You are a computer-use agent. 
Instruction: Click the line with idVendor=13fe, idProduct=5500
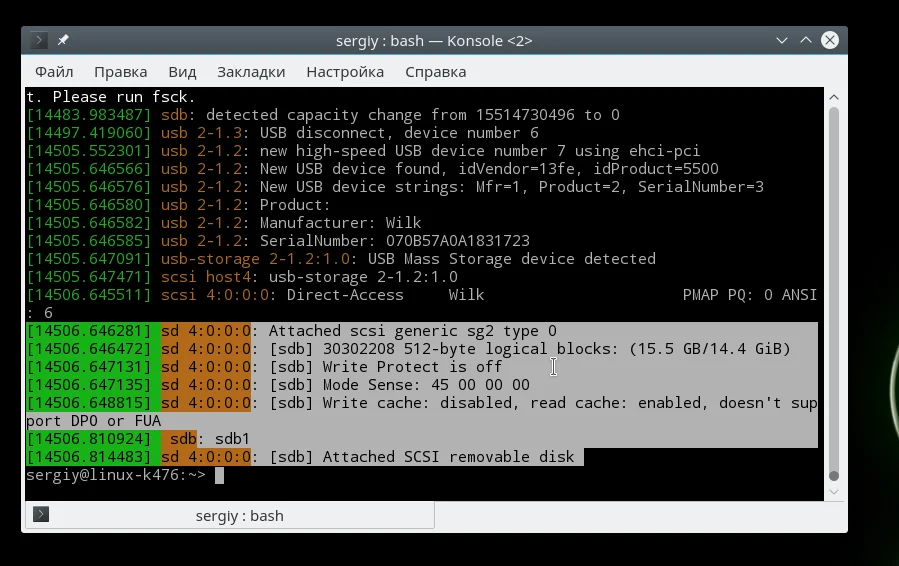coord(373,169)
